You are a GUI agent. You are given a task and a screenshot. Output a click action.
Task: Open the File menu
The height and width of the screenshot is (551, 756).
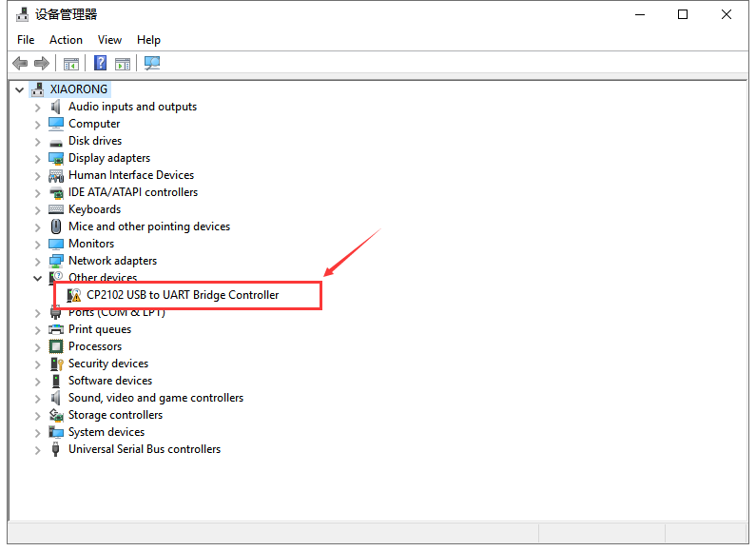[x=26, y=40]
